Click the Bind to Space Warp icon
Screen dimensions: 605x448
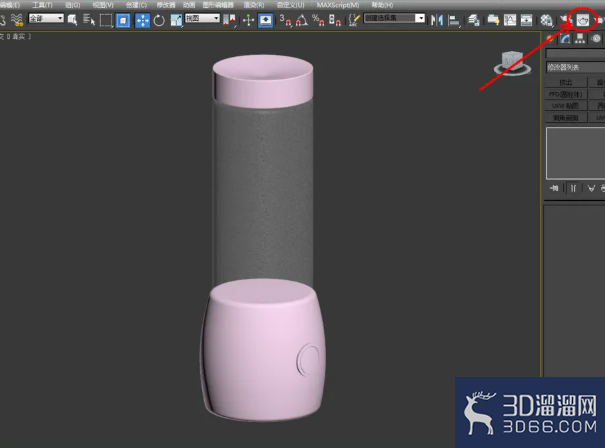[17, 20]
